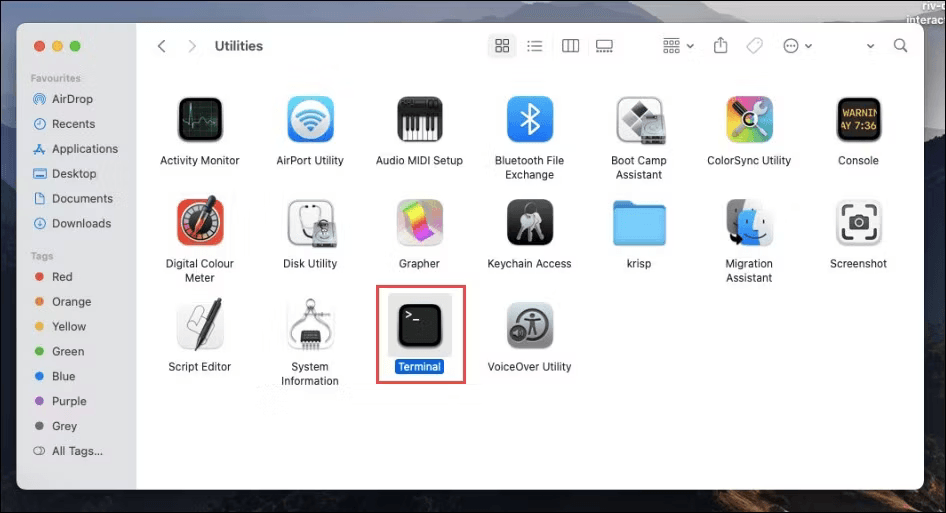946x513 pixels.
Task: Select the AirPort Utility icon
Action: pyautogui.click(x=310, y=119)
